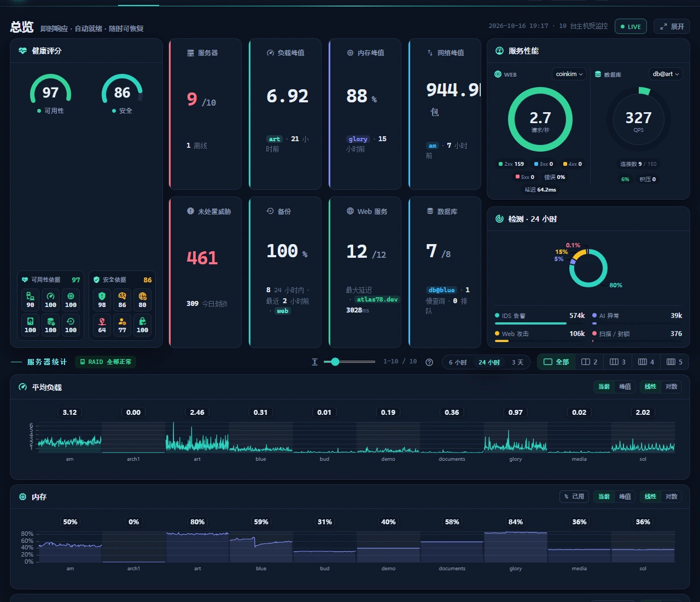The image size is (700, 602).
Task: Switch layout to 2 columns
Action: (x=589, y=362)
